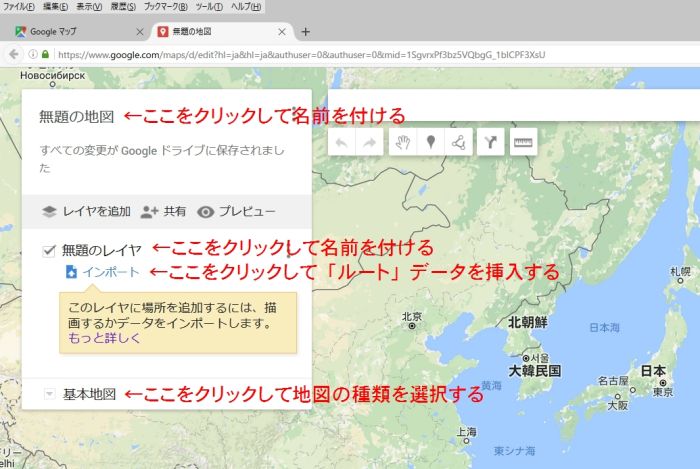
Task: Close the 無題の地図 tab
Action: click(x=282, y=32)
